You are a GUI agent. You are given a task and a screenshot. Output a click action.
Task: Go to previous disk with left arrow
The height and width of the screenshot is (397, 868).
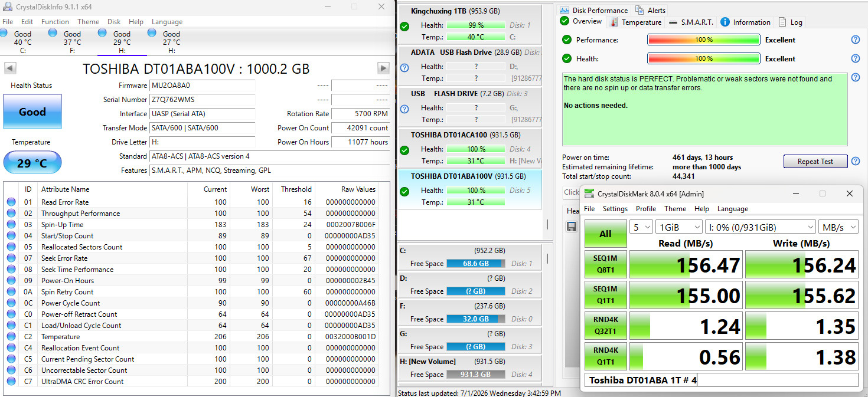click(10, 68)
